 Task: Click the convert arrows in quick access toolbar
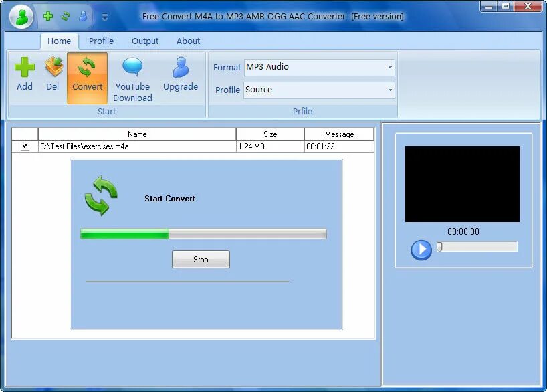point(65,14)
